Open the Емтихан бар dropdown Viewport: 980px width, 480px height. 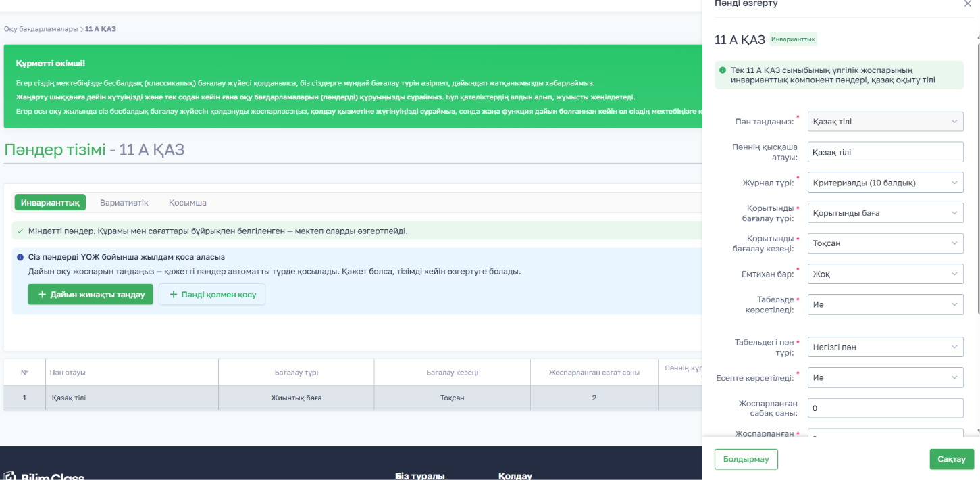(x=885, y=274)
